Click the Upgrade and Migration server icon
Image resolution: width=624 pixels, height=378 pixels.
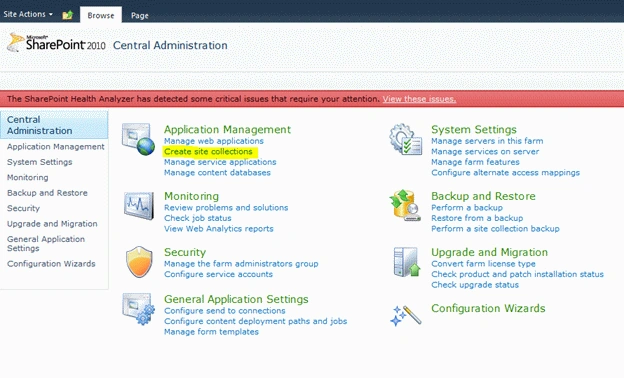(406, 262)
